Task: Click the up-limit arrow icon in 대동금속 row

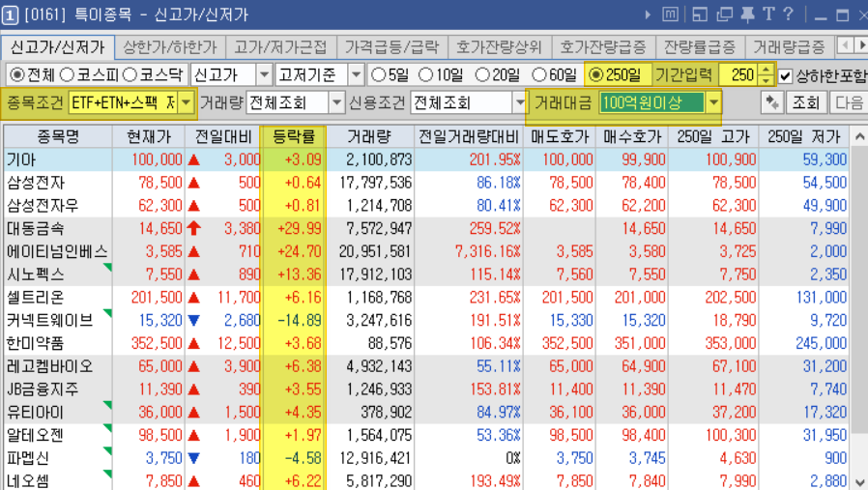Action: pos(193,229)
